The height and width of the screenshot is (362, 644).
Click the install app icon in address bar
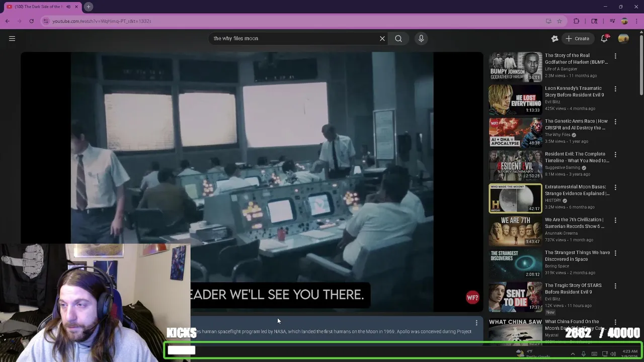548,21
